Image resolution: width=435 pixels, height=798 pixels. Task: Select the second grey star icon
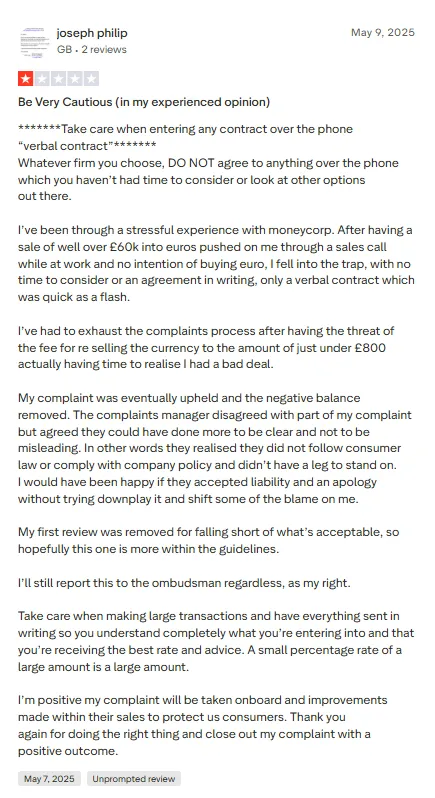coord(42,79)
